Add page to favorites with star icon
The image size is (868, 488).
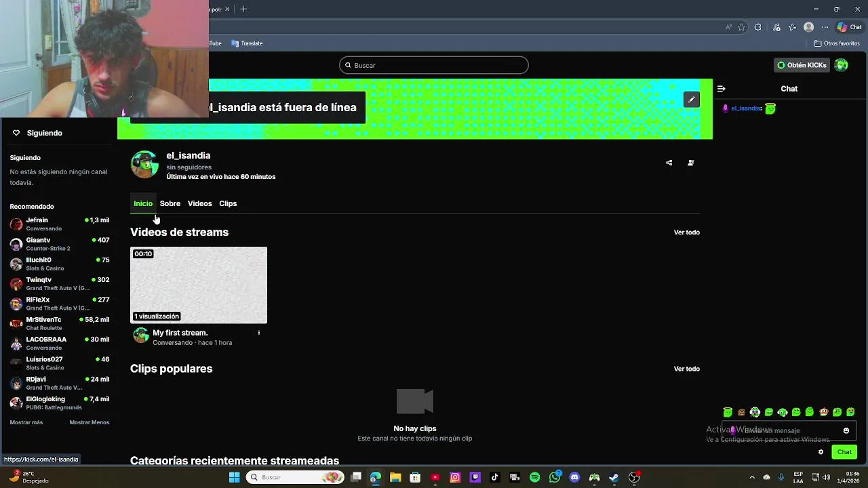pos(741,27)
